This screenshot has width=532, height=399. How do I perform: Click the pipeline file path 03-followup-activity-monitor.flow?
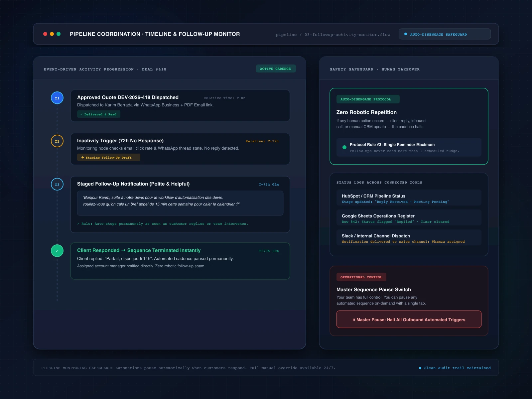click(x=333, y=35)
